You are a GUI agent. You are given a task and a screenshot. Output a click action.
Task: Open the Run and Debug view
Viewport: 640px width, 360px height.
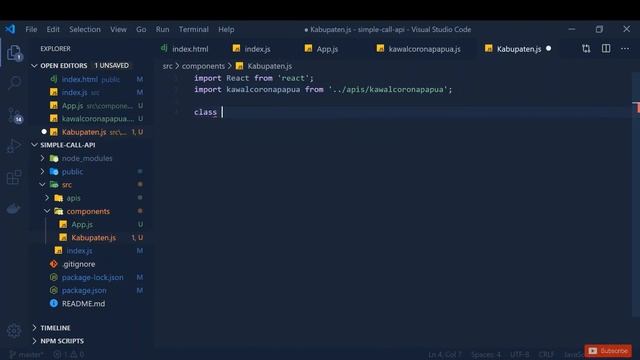point(14,146)
